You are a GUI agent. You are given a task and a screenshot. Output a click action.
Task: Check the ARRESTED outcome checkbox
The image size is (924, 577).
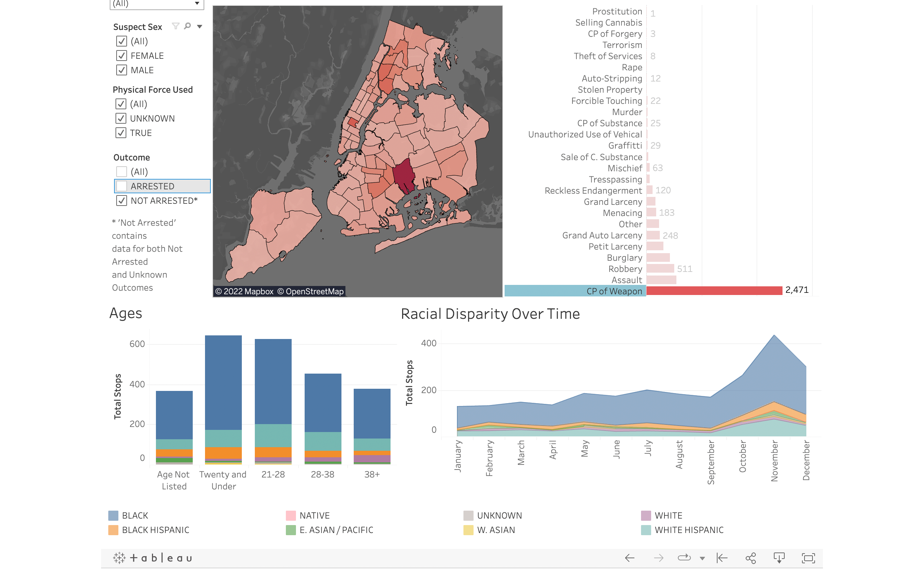[121, 186]
